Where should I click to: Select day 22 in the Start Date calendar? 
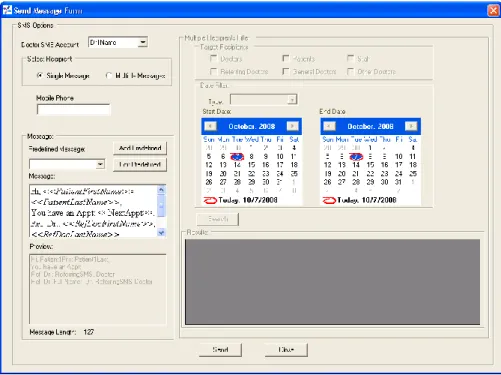251,173
